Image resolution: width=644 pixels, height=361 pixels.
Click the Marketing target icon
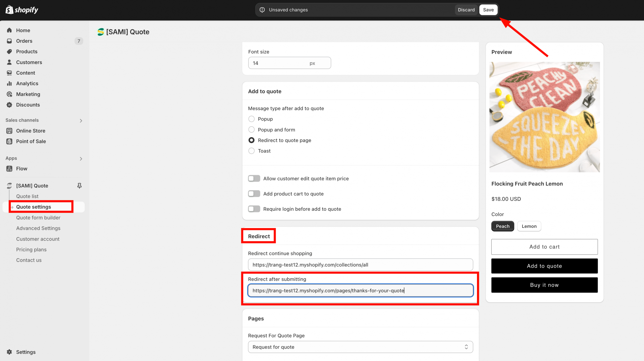point(9,94)
